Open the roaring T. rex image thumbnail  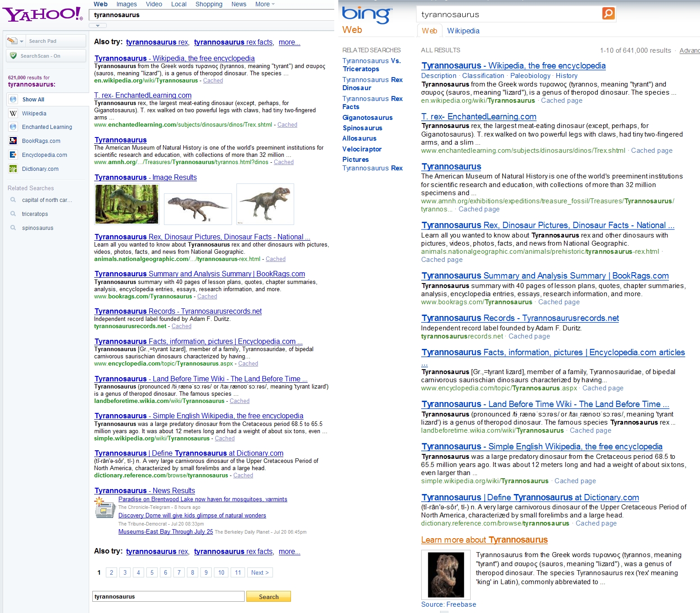point(265,204)
